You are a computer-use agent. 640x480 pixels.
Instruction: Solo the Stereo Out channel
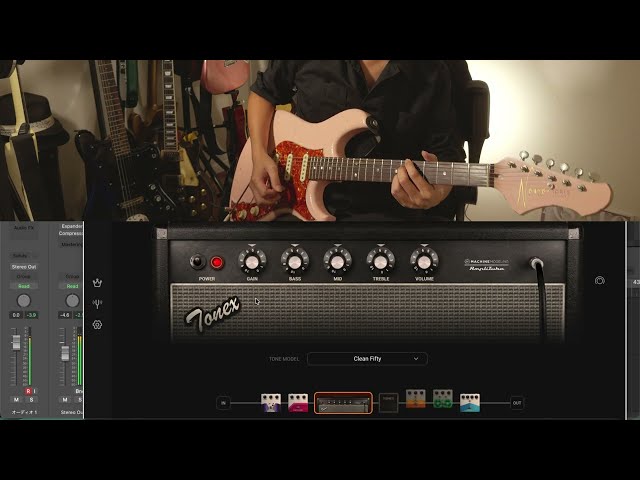pyautogui.click(x=80, y=400)
